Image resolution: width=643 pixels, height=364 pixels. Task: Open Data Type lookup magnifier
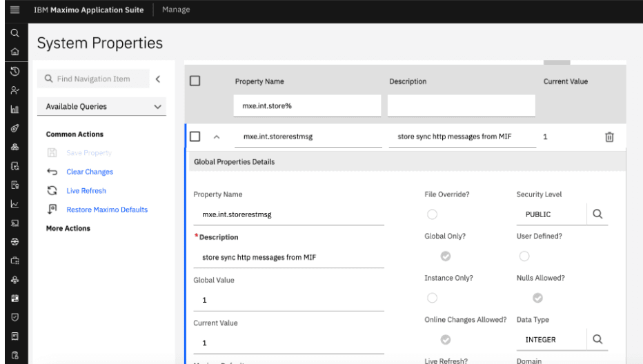597,339
